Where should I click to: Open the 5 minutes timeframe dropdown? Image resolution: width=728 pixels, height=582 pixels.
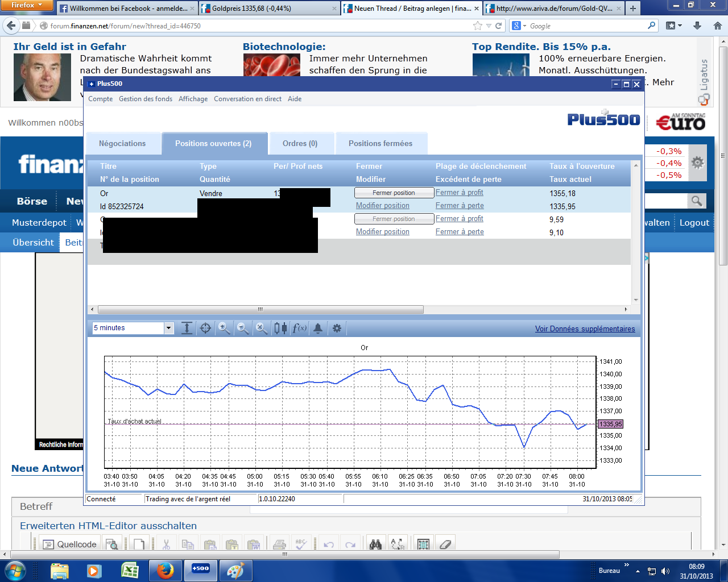[168, 328]
